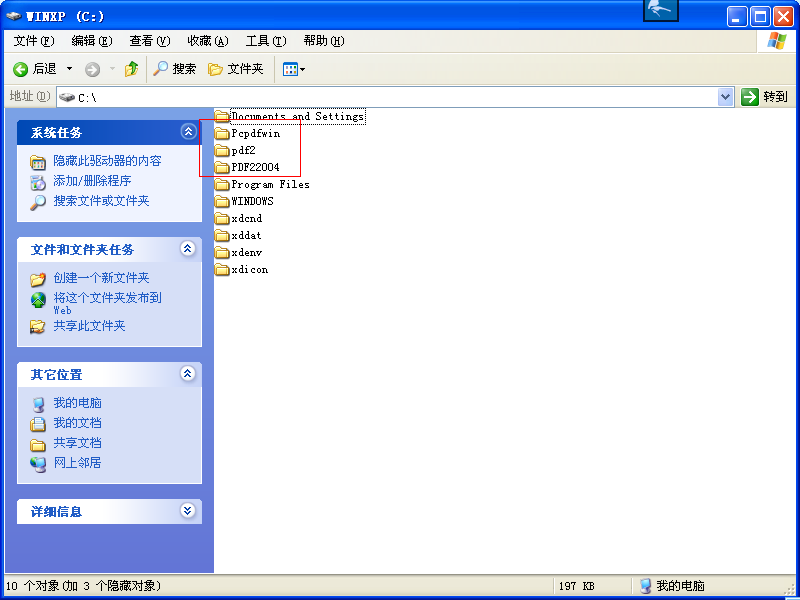Select the WINDOWS folder icon

222,202
